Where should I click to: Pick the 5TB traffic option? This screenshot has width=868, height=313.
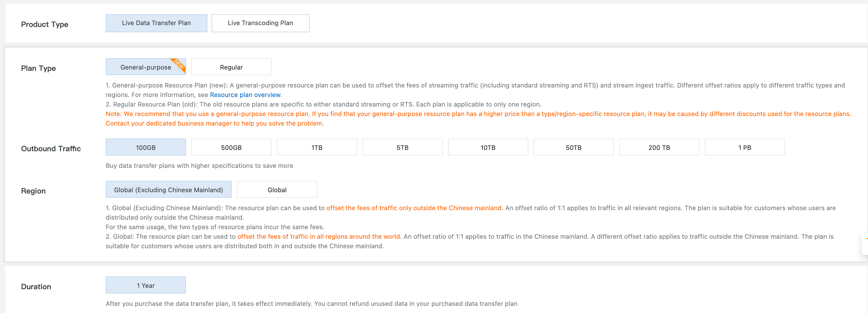coord(402,148)
